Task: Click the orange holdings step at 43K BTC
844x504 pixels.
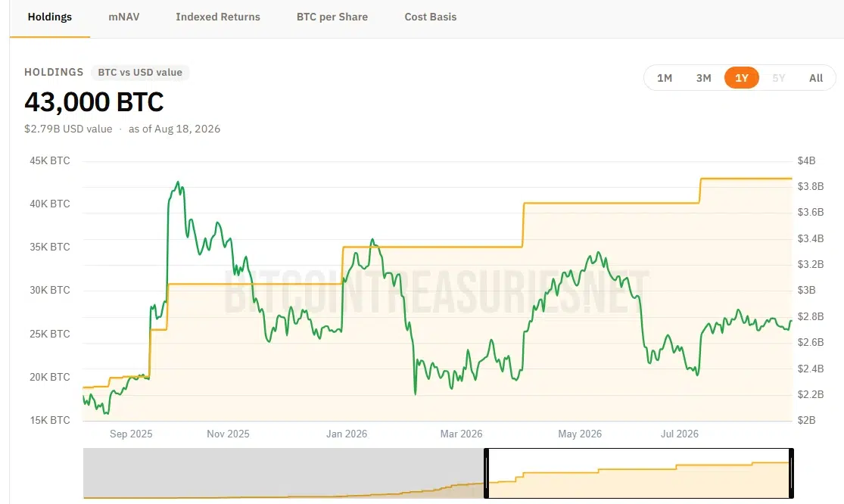Action: pyautogui.click(x=746, y=178)
